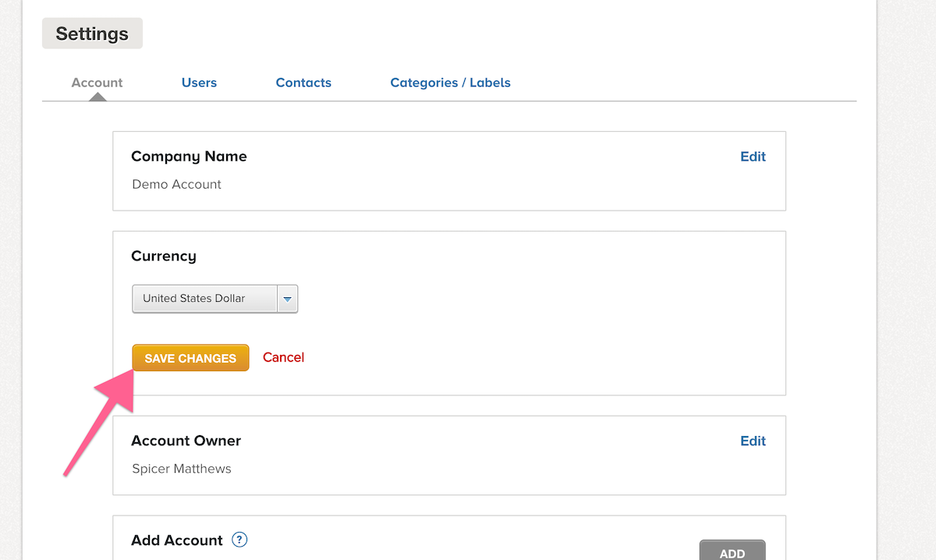Click the blue arrow on the currency selector
The height and width of the screenshot is (560, 936).
pyautogui.click(x=288, y=299)
